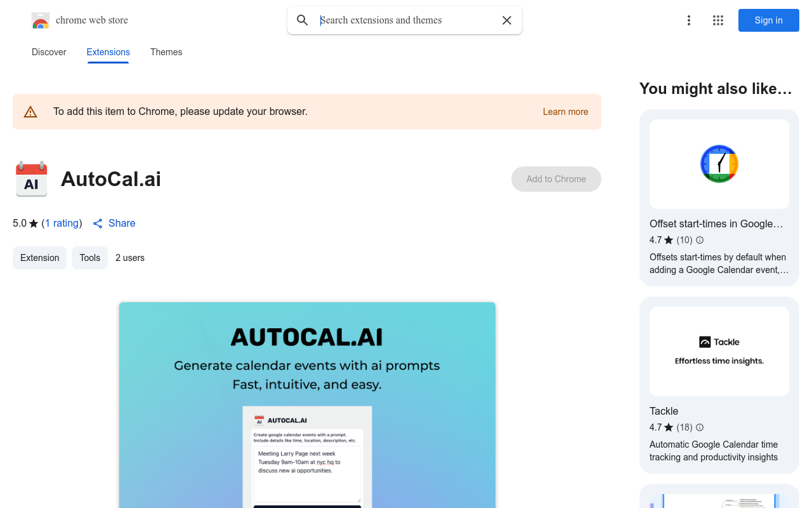Open the Themes tab
Image resolution: width=812 pixels, height=508 pixels.
pyautogui.click(x=166, y=52)
